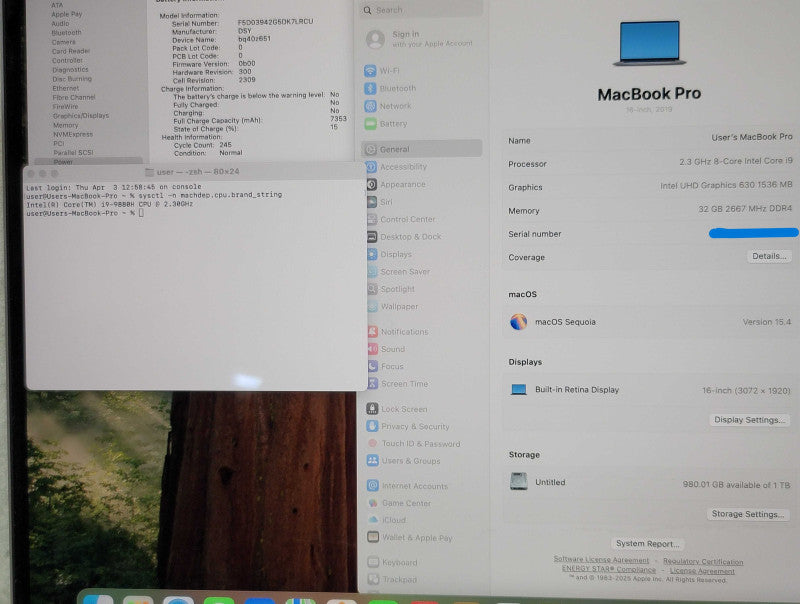Click the Terminal command prompt cursor

coord(141,213)
